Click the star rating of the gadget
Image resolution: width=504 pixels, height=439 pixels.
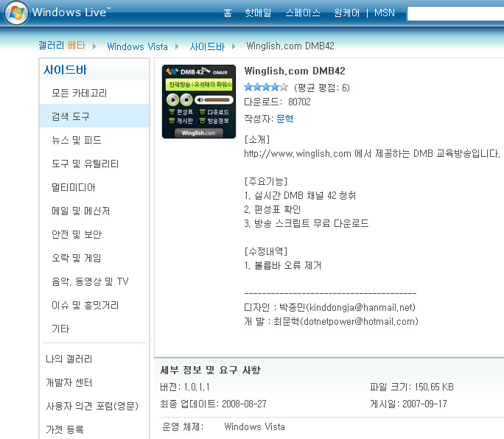coord(266,87)
